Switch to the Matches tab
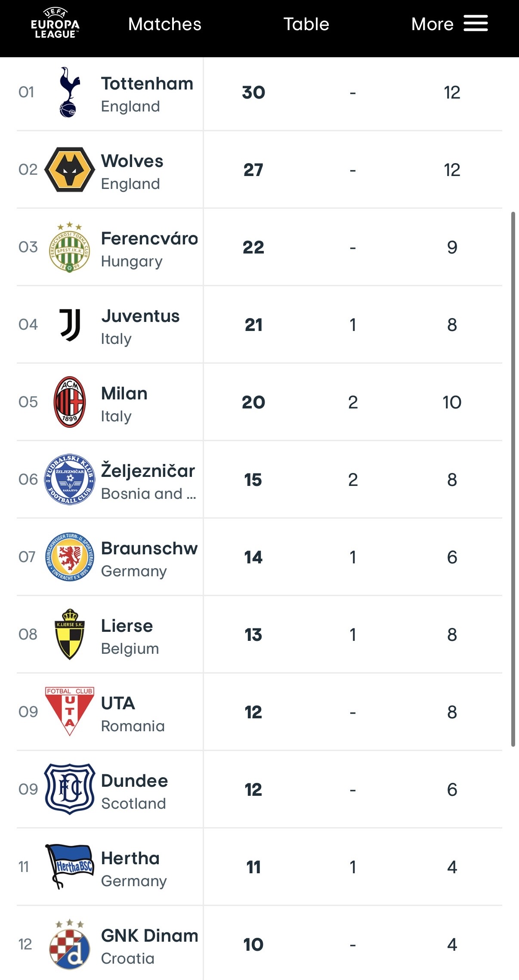519x980 pixels. (x=165, y=24)
